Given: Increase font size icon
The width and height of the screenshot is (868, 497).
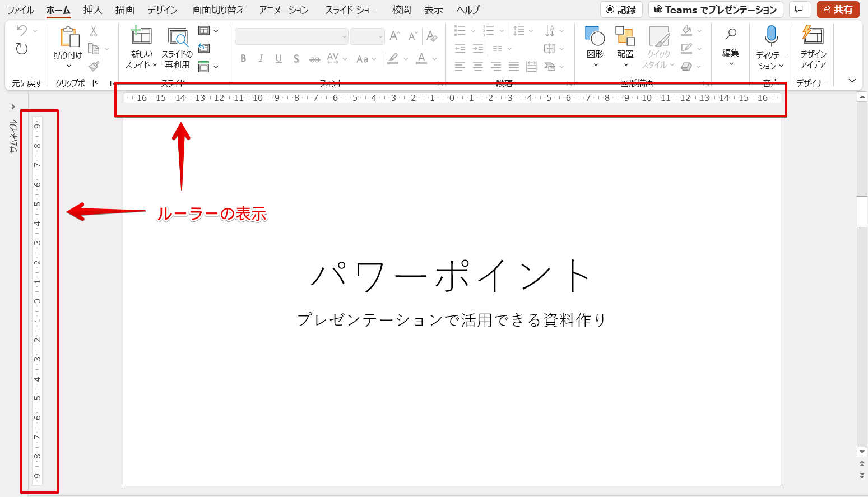Looking at the screenshot, I should tap(394, 36).
